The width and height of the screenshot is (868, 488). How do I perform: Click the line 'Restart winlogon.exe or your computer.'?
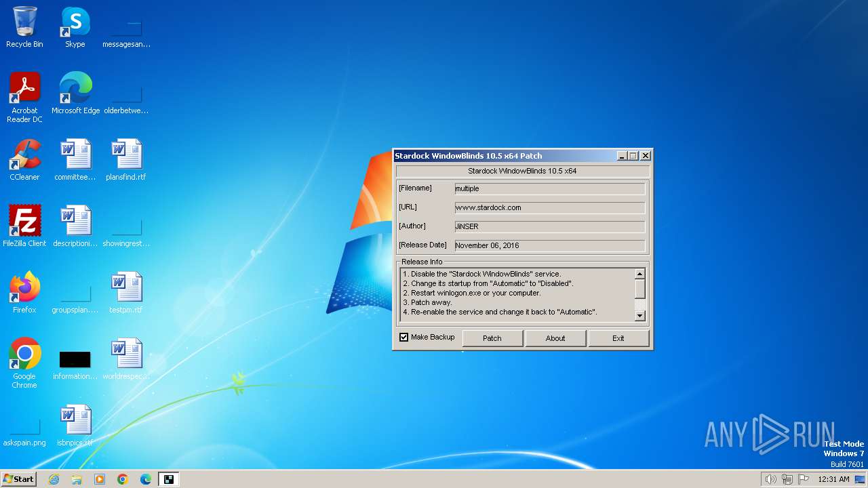(475, 293)
